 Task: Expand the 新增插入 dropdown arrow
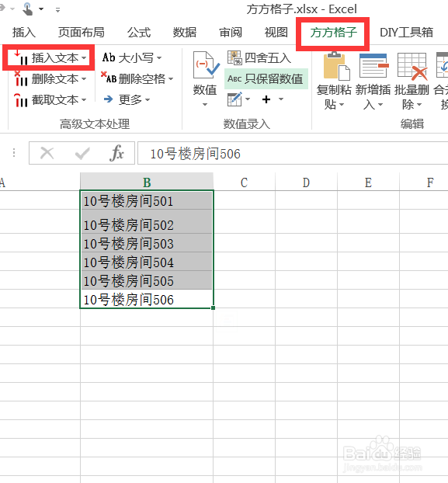(380, 105)
